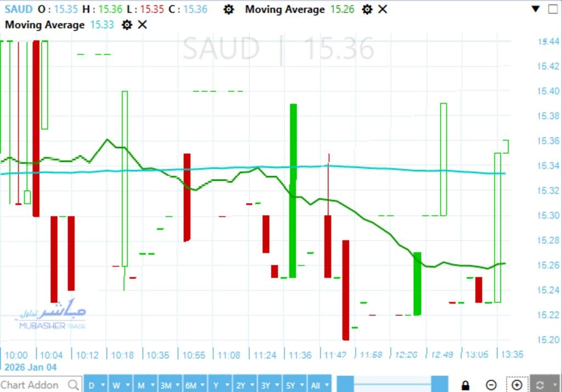This screenshot has height=392, width=562.
Task: Expand the top-right black triangle dropdown
Action: (536, 9)
